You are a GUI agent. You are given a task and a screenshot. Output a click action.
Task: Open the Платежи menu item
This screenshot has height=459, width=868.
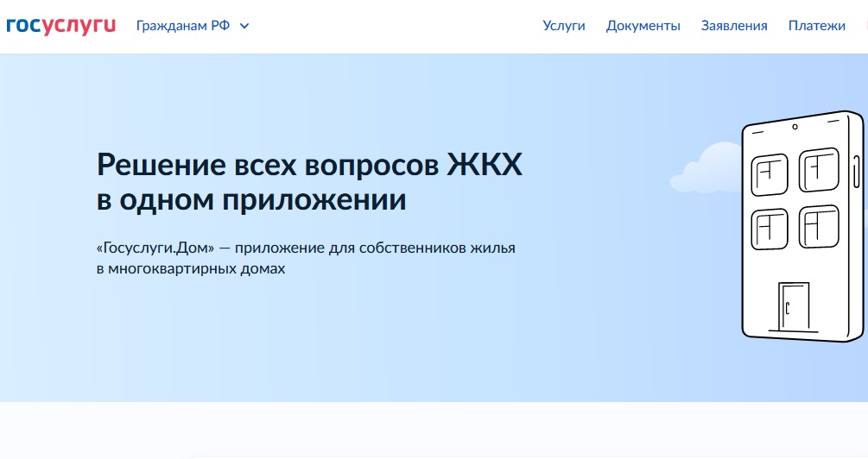coord(816,26)
